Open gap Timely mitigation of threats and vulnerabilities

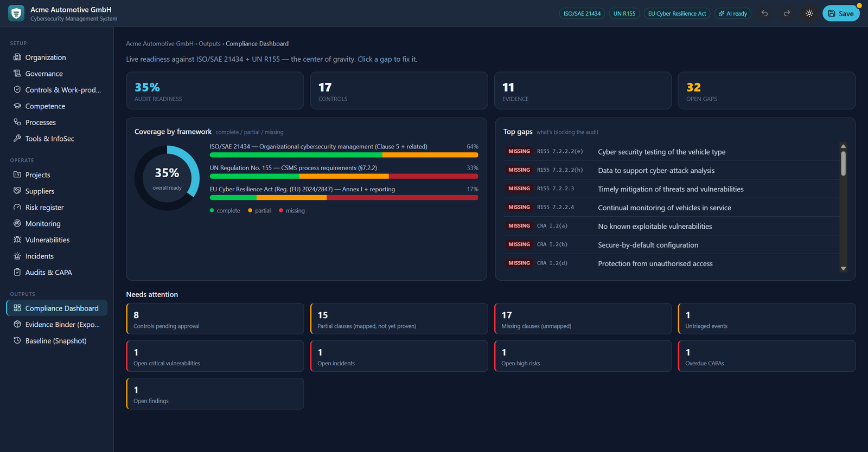(x=671, y=189)
